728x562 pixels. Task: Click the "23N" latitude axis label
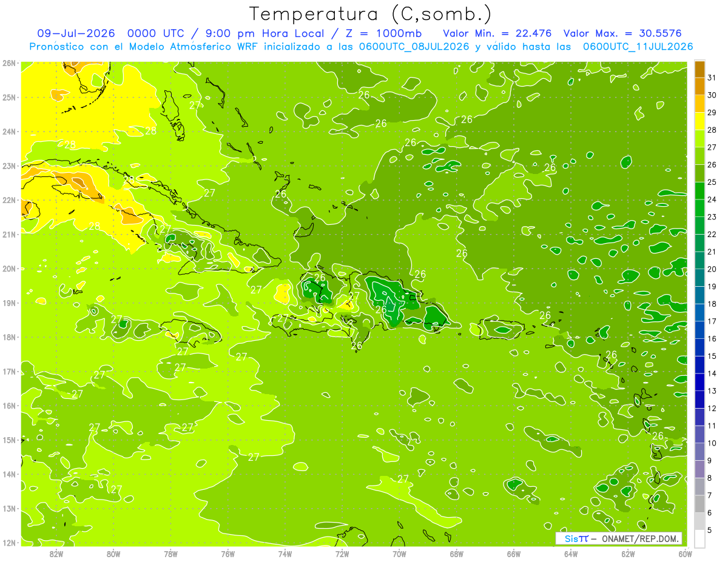coord(8,166)
